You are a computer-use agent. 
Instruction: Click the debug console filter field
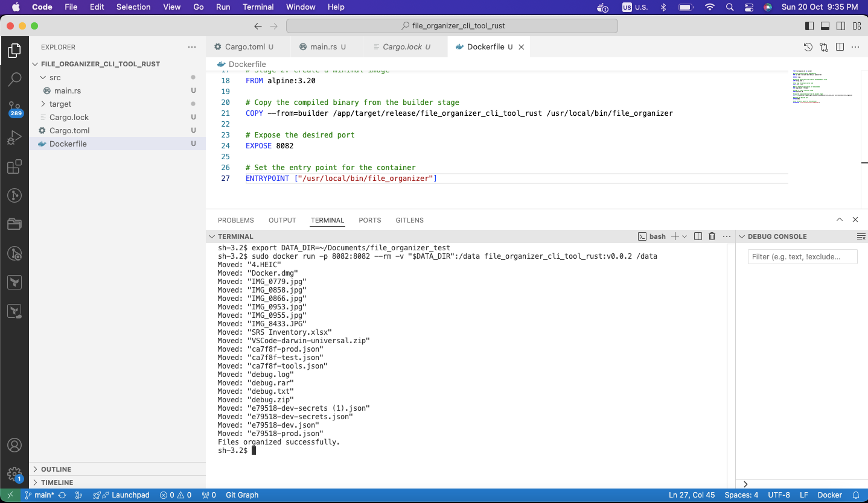802,257
